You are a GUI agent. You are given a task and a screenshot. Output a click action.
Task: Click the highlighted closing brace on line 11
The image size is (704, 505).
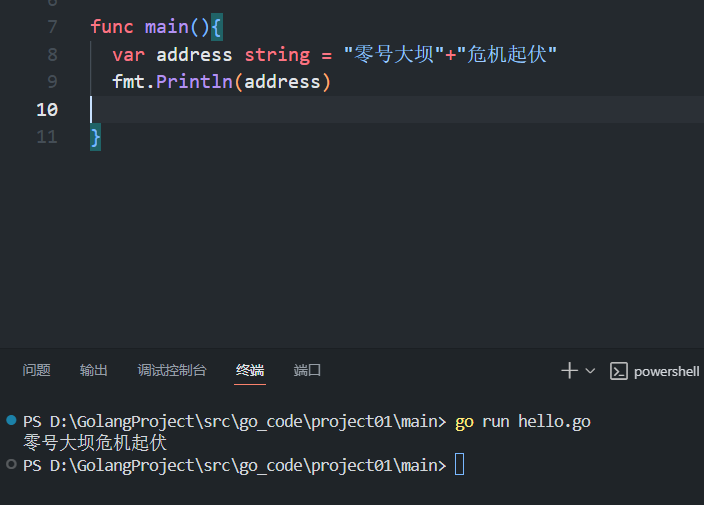(x=96, y=137)
